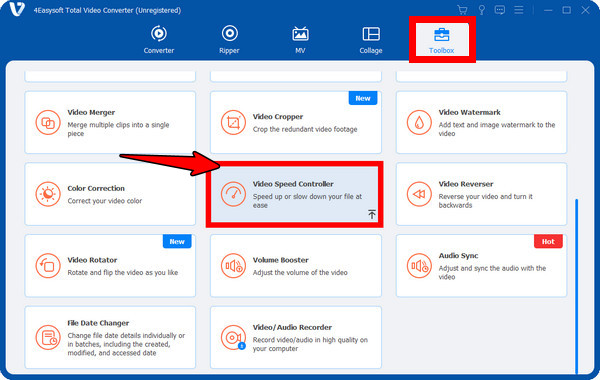Click the Audio Sync icon

pyautogui.click(x=419, y=266)
